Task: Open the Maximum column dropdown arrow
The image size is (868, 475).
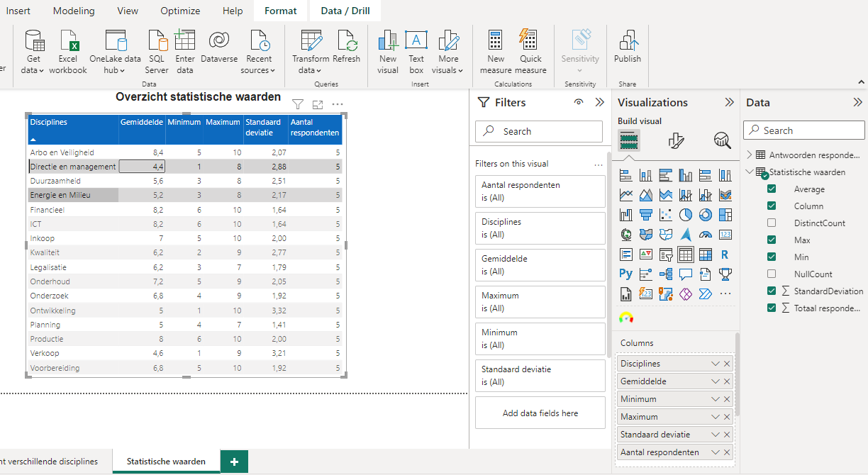Action: point(716,417)
